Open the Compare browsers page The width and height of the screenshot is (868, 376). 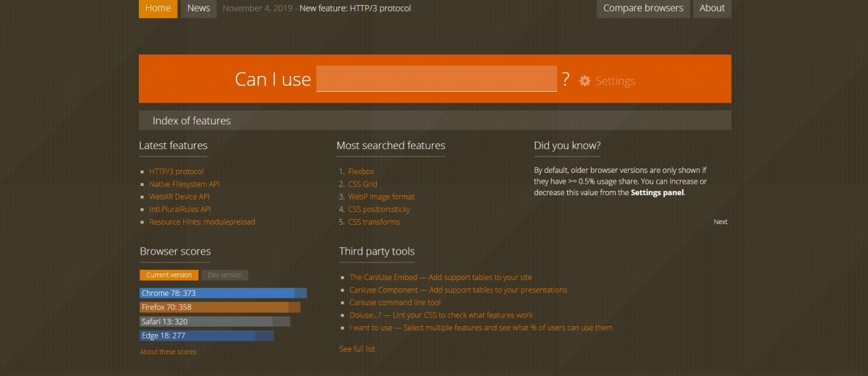(x=643, y=8)
